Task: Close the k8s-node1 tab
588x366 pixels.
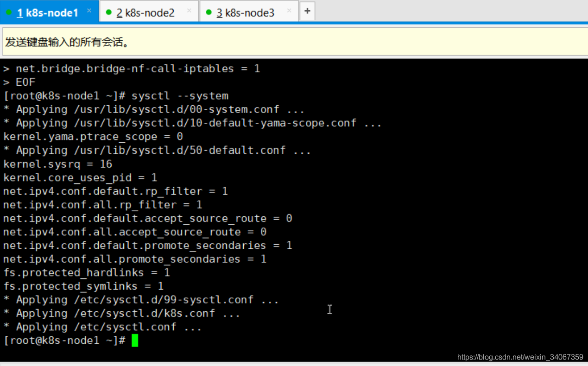Action: [x=89, y=11]
